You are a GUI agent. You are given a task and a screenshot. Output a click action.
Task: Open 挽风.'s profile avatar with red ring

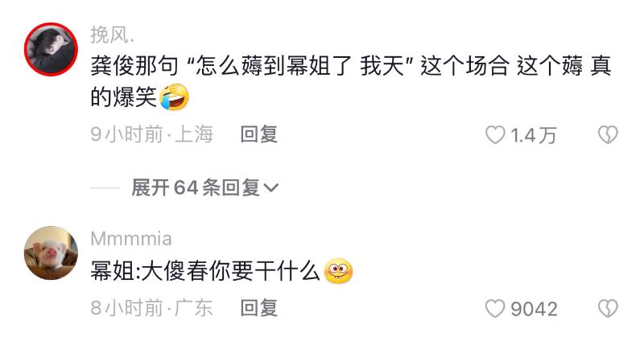[51, 49]
